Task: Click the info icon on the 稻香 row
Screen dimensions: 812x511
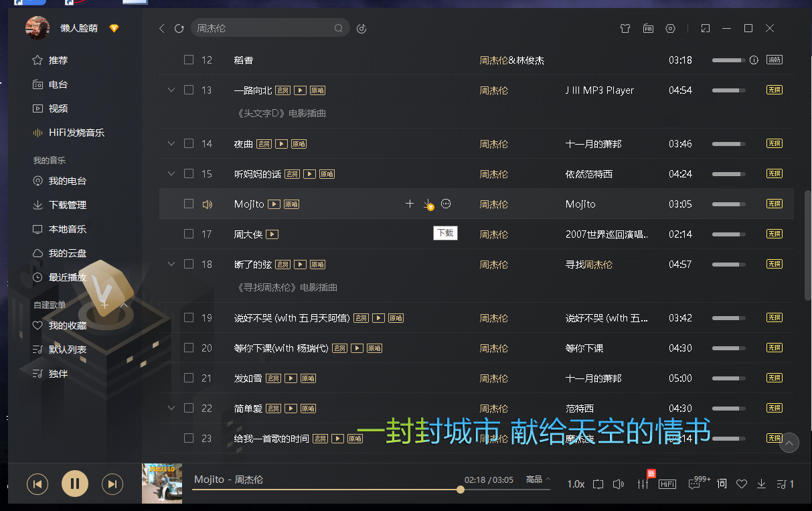Action: pos(754,60)
